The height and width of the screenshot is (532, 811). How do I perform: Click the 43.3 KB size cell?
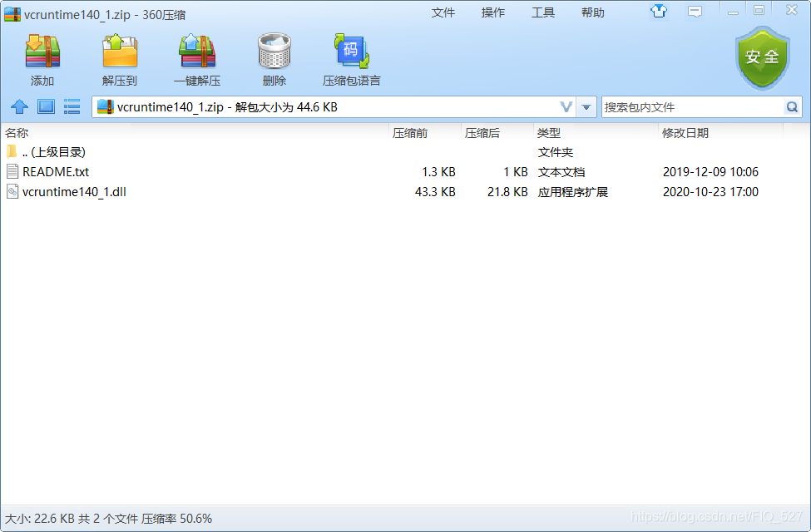(x=435, y=192)
